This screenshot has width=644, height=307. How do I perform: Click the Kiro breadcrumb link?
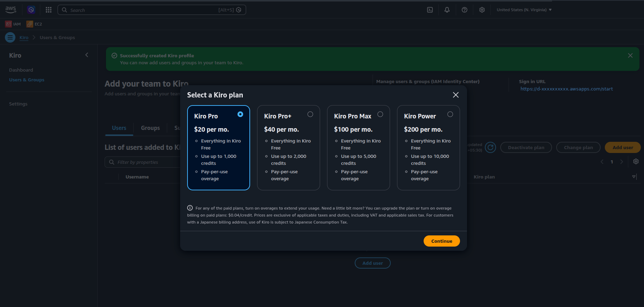[x=24, y=37]
